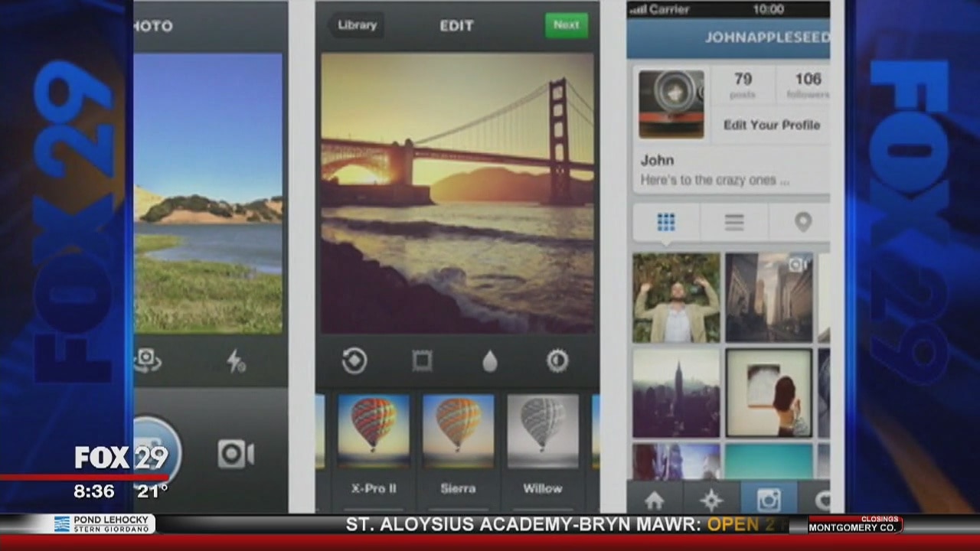Select the bio text "Here's to the crazy ones ..."
Image resolution: width=980 pixels, height=551 pixels.
(x=714, y=181)
